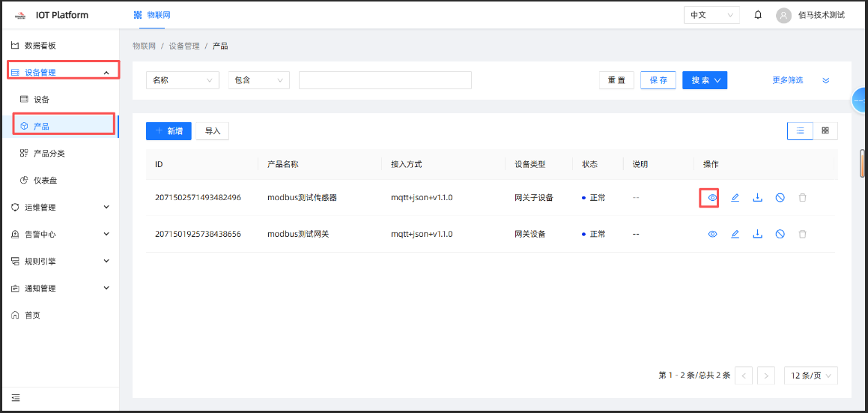Image resolution: width=868 pixels, height=413 pixels.
Task: Click the 导入 button
Action: [x=213, y=131]
